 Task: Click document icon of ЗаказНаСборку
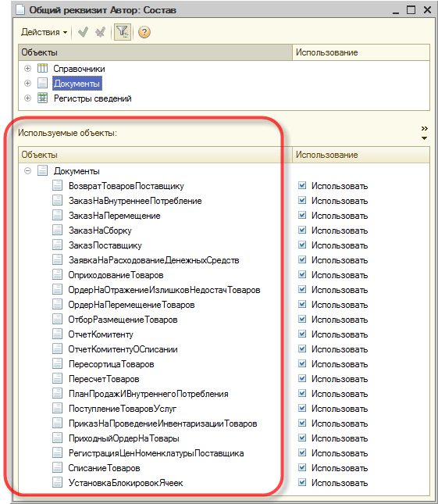(x=57, y=231)
